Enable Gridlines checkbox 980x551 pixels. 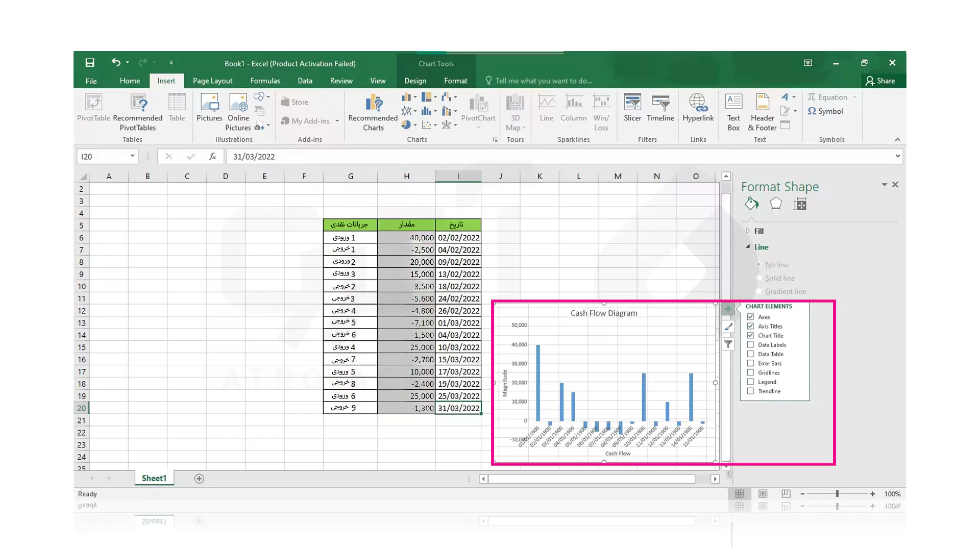(750, 372)
